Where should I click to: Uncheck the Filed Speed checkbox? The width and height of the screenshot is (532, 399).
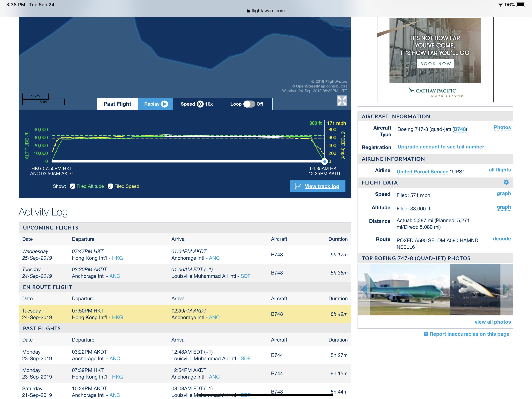click(110, 186)
